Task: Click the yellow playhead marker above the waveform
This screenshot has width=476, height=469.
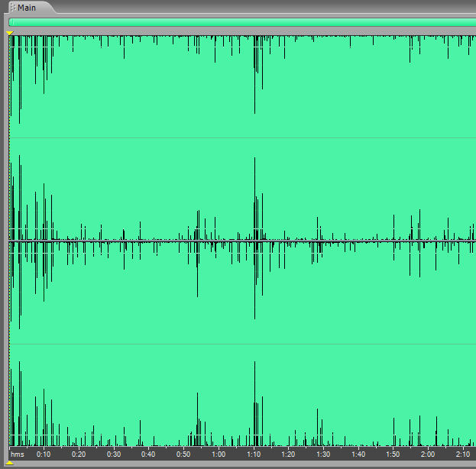Action: 10,33
